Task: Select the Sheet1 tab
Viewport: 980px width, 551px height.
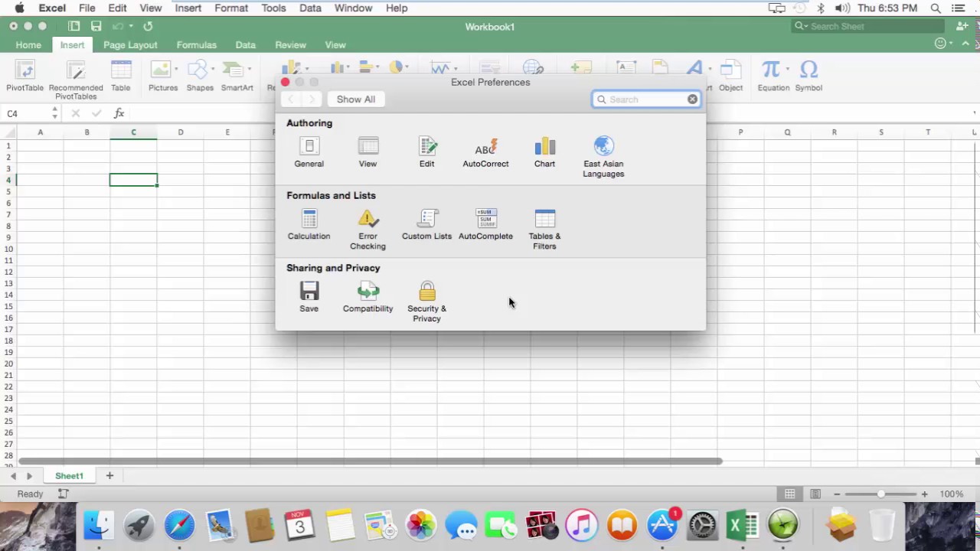Action: 69,476
